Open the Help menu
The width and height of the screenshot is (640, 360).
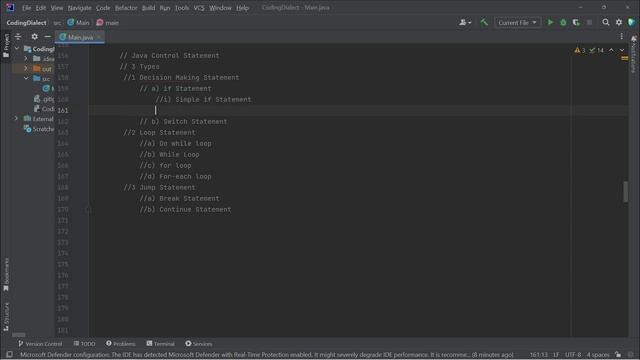[x=242, y=8]
